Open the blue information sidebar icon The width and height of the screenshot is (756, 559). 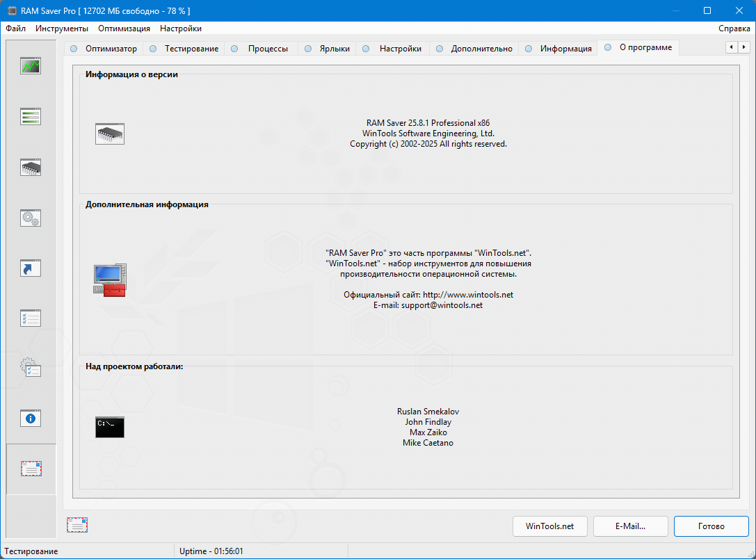[31, 419]
